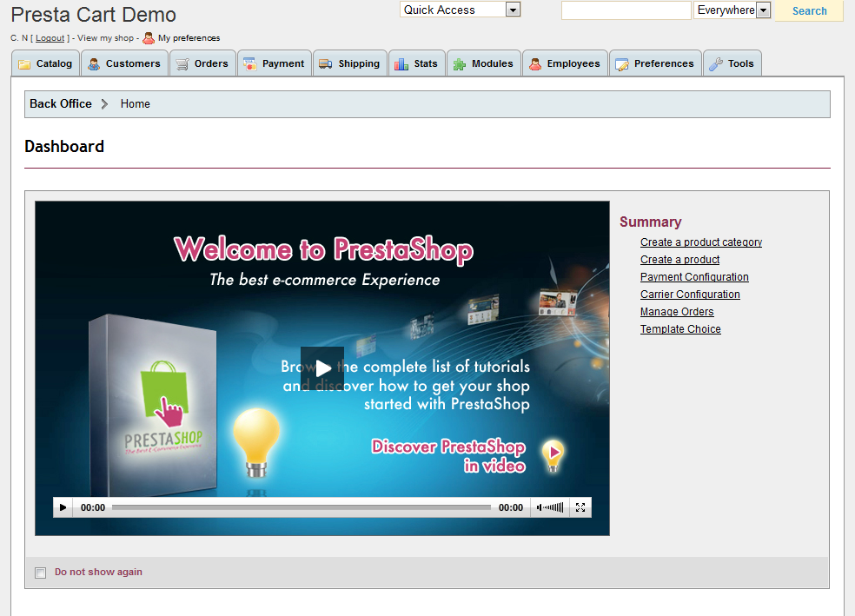Click the Shipping truck icon
The height and width of the screenshot is (616, 855).
coord(326,64)
